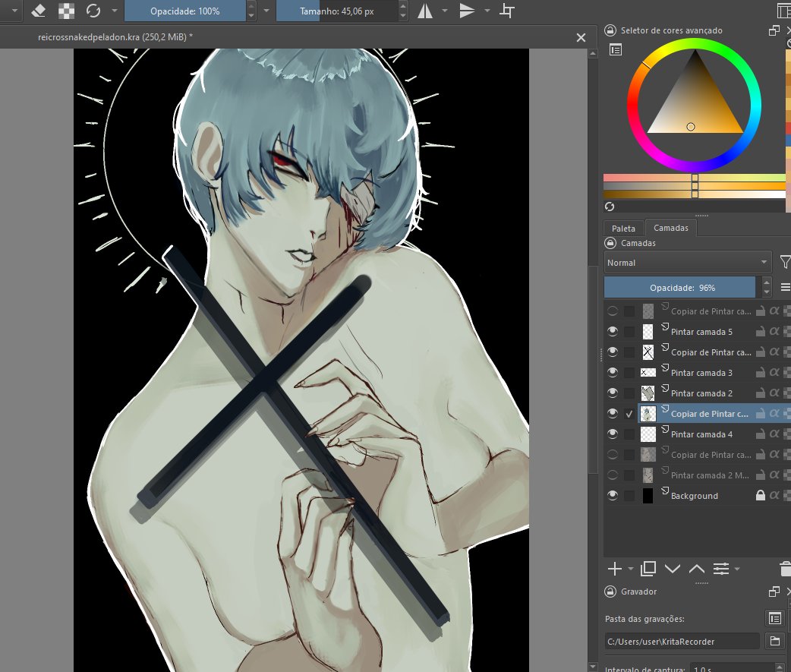This screenshot has height=672, width=791.
Task: Browse for the recordings folder
Action: tap(775, 641)
